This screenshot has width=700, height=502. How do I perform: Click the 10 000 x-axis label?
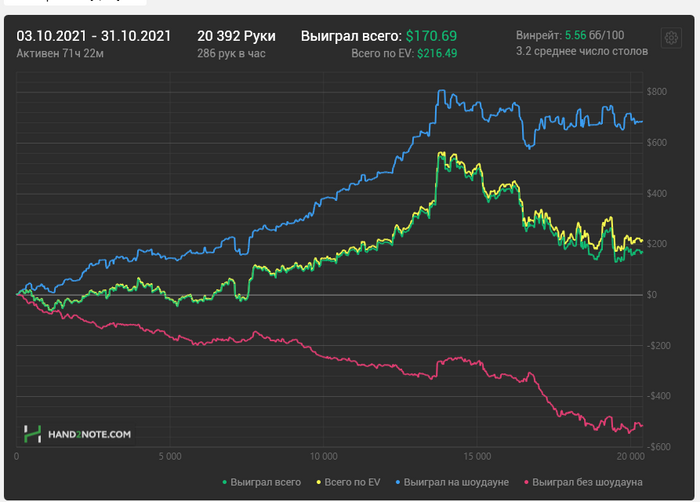324,456
